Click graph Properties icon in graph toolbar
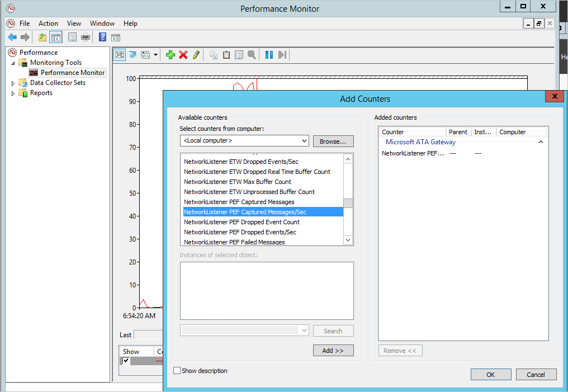The height and width of the screenshot is (392, 568). [239, 55]
